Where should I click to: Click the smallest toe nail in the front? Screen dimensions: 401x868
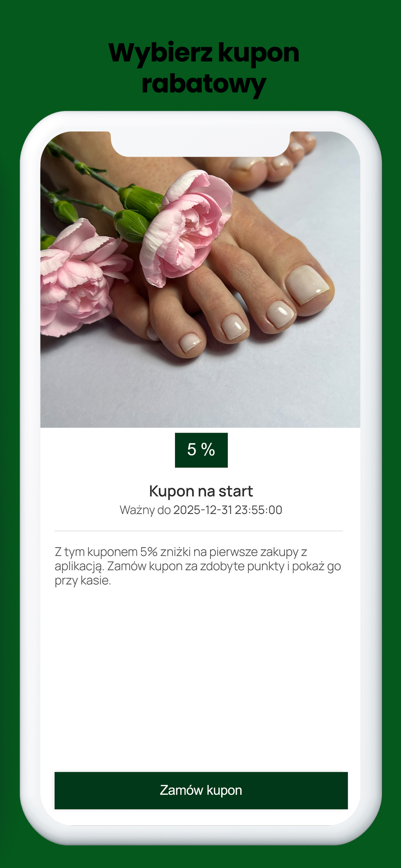tap(190, 343)
